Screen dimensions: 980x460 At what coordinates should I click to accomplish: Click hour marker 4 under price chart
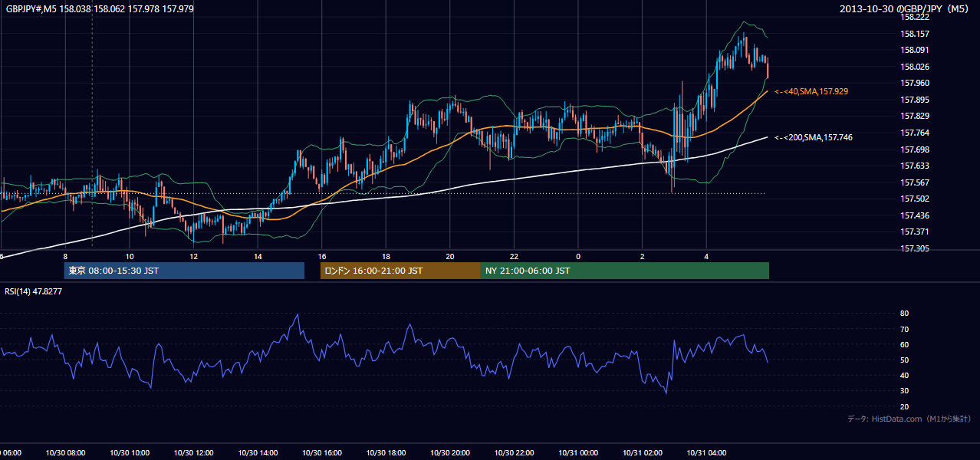pos(706,256)
